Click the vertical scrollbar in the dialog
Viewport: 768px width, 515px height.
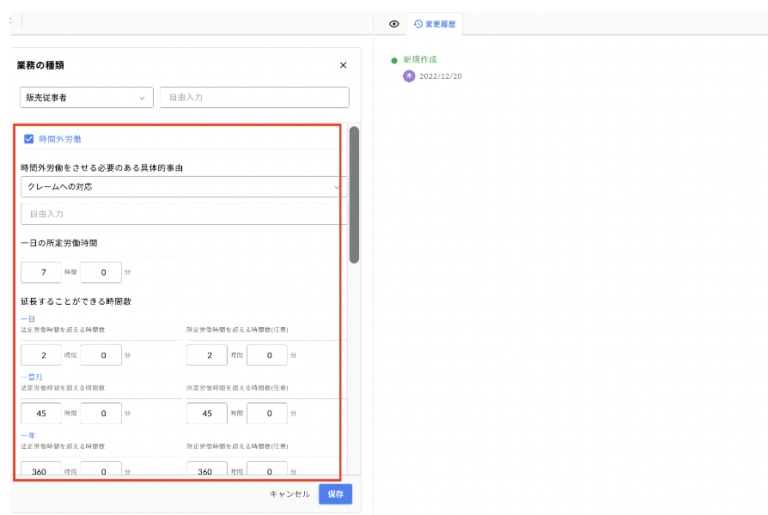click(354, 195)
